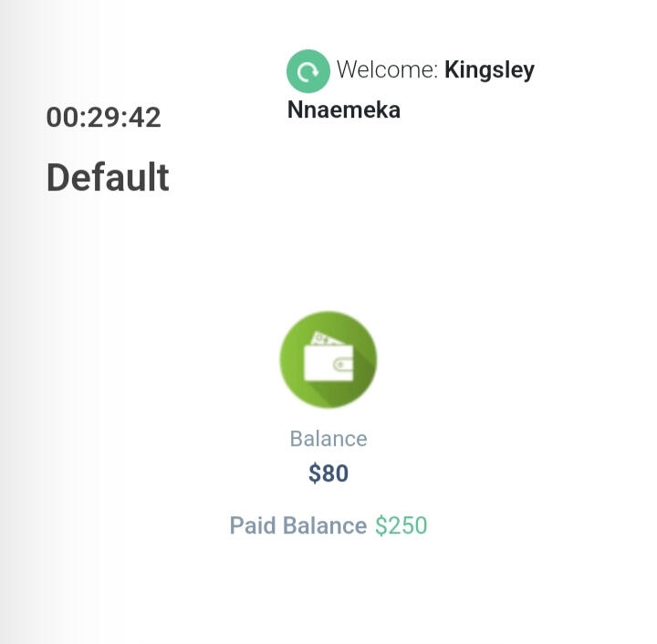Click the hours digits of the timer
Screen dimensions: 657x644
click(61, 118)
